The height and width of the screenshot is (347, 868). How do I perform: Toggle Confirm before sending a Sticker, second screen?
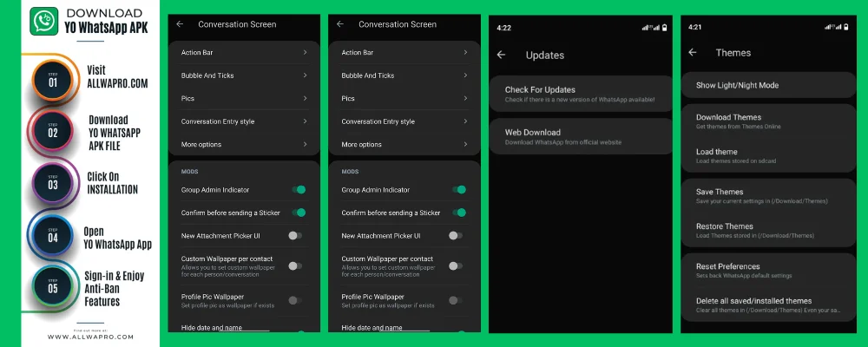[459, 213]
